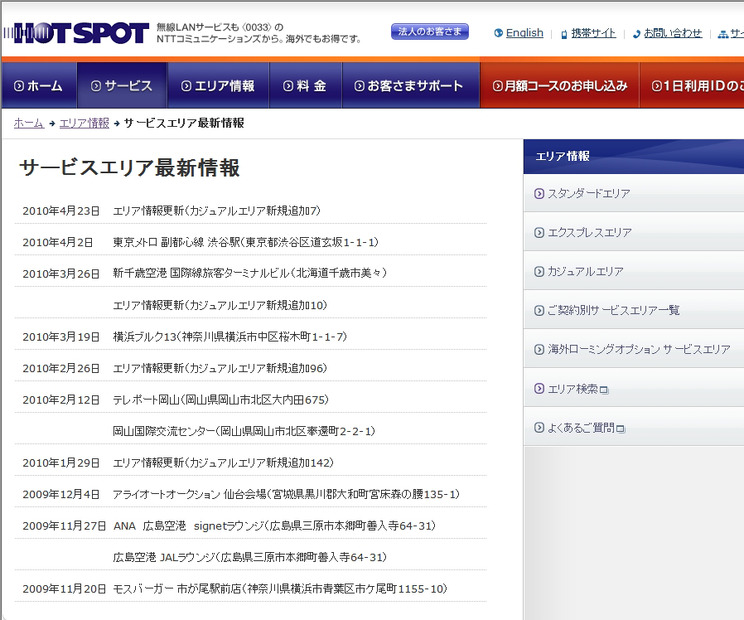
Task: Click the external window icon beside よくあるご質問
Action: tap(620, 428)
